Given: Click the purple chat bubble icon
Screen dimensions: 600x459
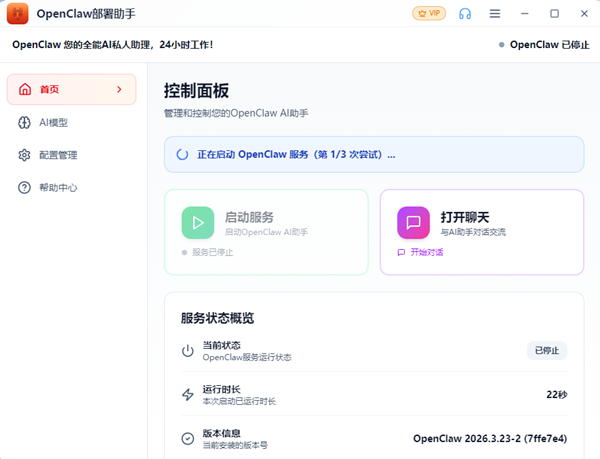Looking at the screenshot, I should [413, 223].
